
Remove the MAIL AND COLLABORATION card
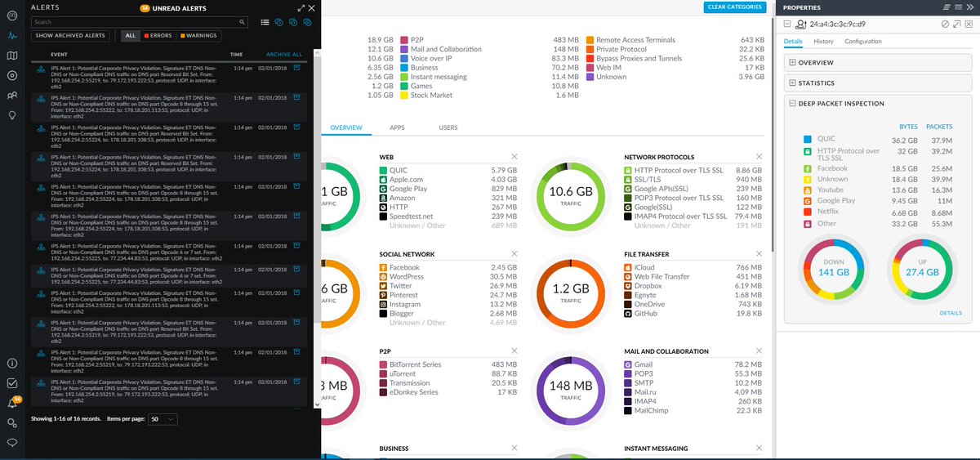pyautogui.click(x=759, y=351)
